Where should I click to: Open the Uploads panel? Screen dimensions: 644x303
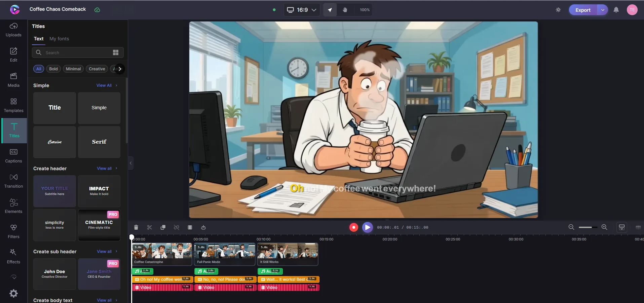click(13, 30)
